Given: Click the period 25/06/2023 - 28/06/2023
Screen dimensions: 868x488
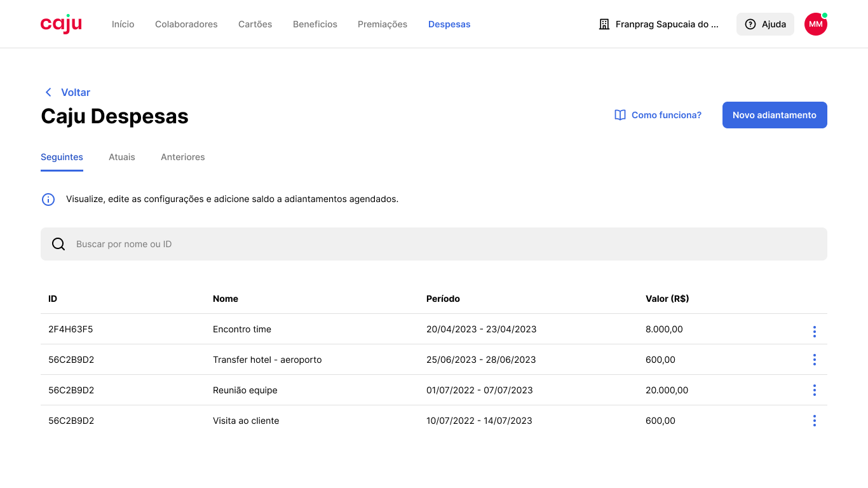Looking at the screenshot, I should pos(481,360).
